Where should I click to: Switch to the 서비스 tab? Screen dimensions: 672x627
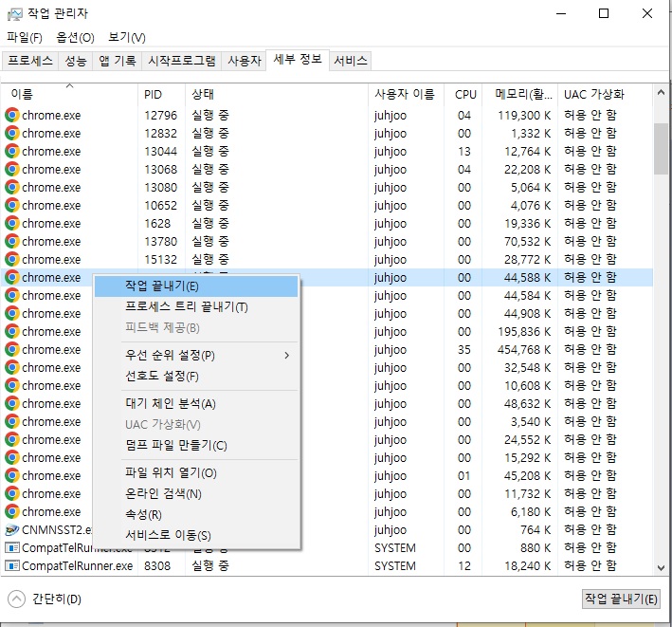point(350,61)
